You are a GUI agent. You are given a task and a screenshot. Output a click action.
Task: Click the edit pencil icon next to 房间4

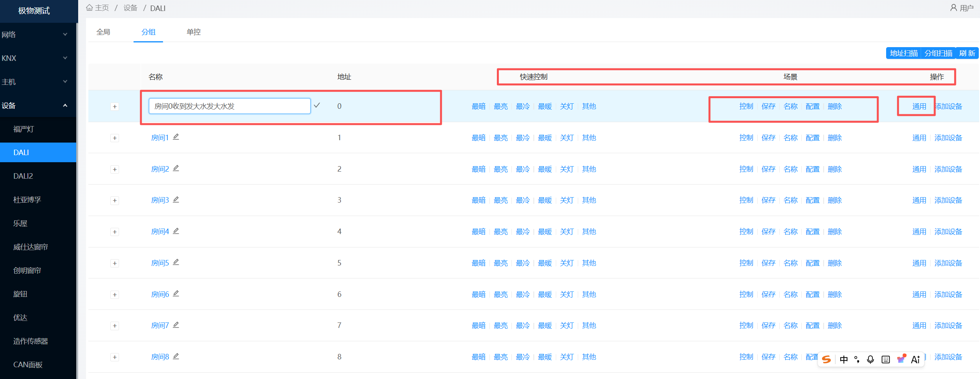click(176, 231)
